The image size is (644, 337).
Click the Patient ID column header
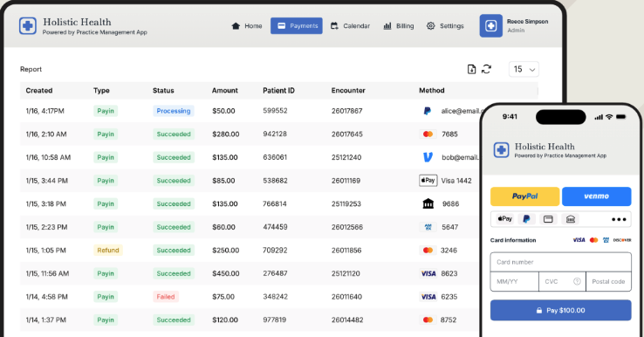coord(278,91)
